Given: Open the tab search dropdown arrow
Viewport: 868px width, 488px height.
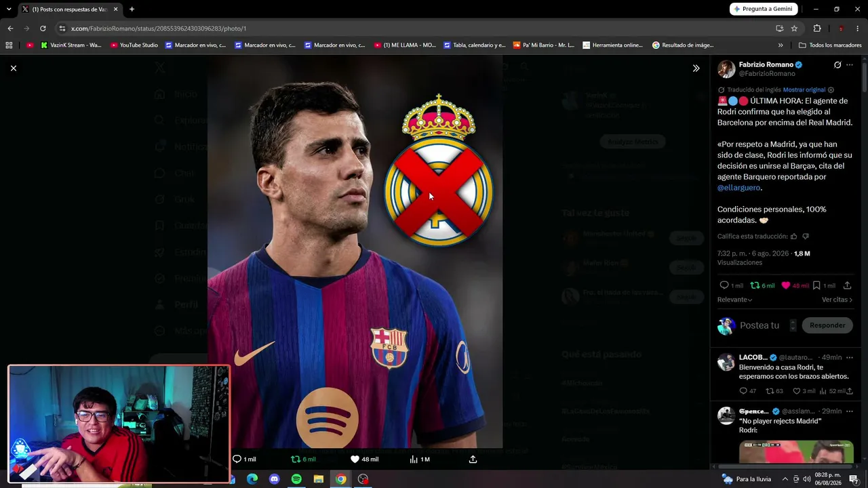Looking at the screenshot, I should pos(9,9).
